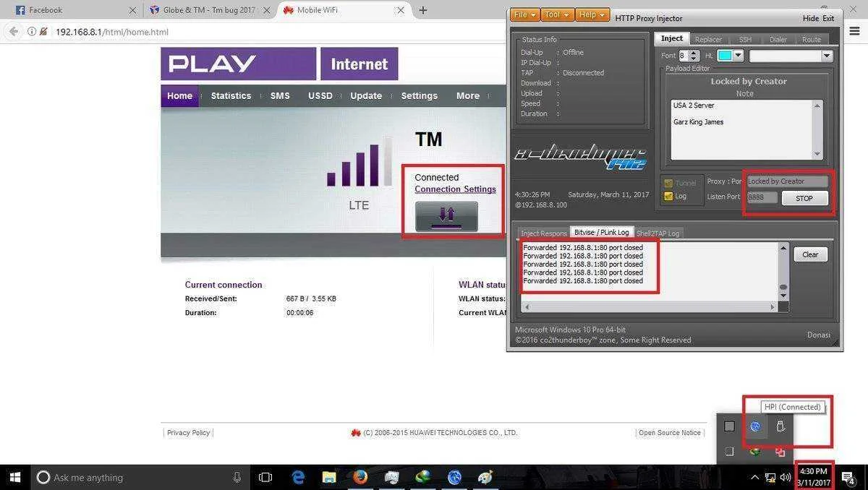
Task: Click the log vertical scrollbar
Action: coord(783,271)
